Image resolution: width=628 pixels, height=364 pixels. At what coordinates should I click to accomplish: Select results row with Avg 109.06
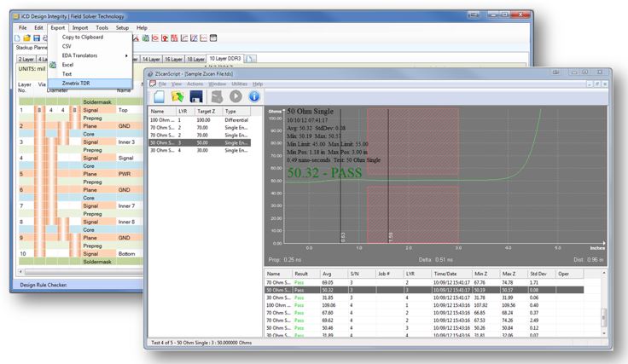(424, 305)
